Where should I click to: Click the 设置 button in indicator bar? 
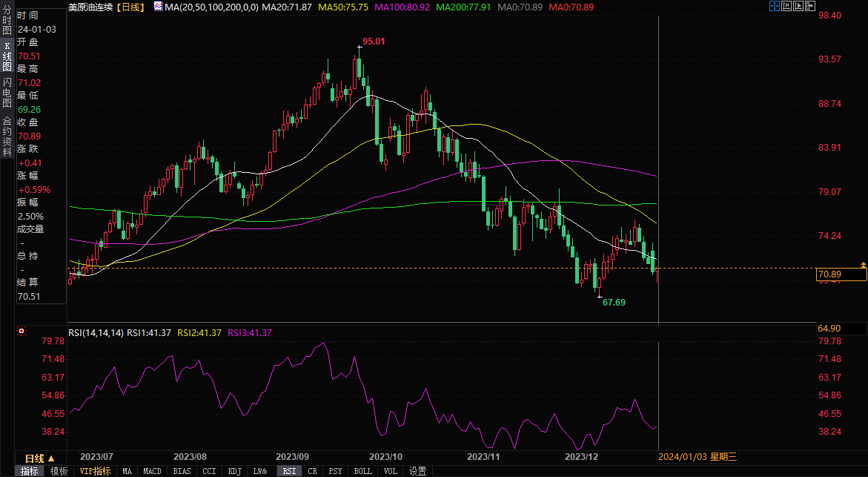click(417, 471)
